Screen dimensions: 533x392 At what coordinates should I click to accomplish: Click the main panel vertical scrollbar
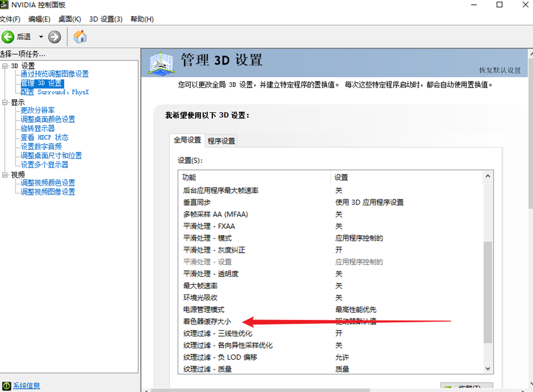pos(531,132)
